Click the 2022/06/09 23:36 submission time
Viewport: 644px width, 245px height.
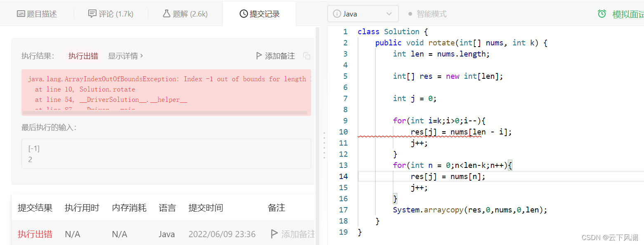click(x=222, y=234)
